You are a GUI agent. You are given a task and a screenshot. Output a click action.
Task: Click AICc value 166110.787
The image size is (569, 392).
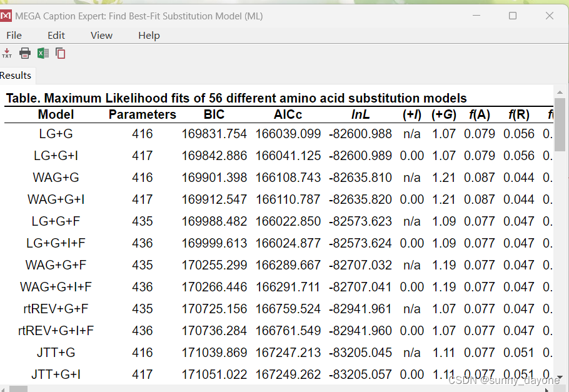point(288,199)
